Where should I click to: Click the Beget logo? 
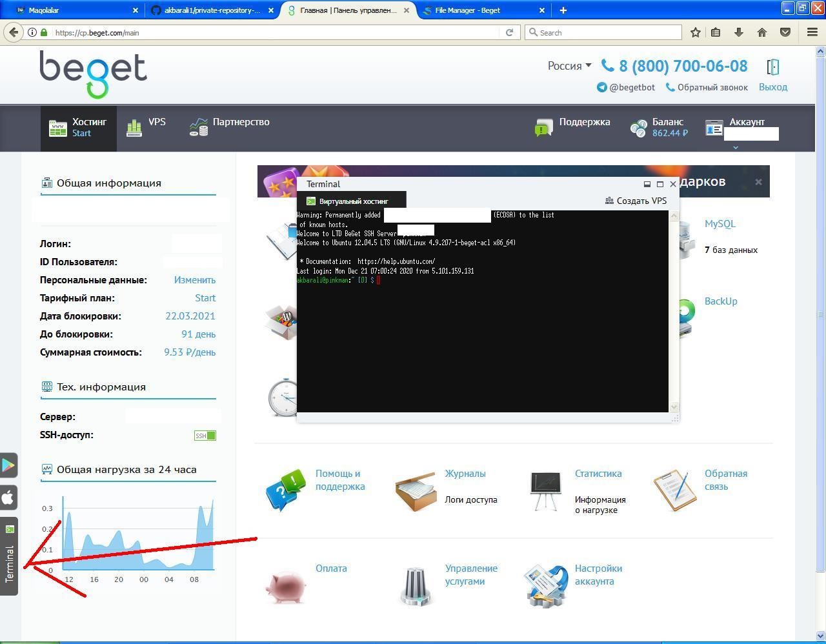[94, 74]
